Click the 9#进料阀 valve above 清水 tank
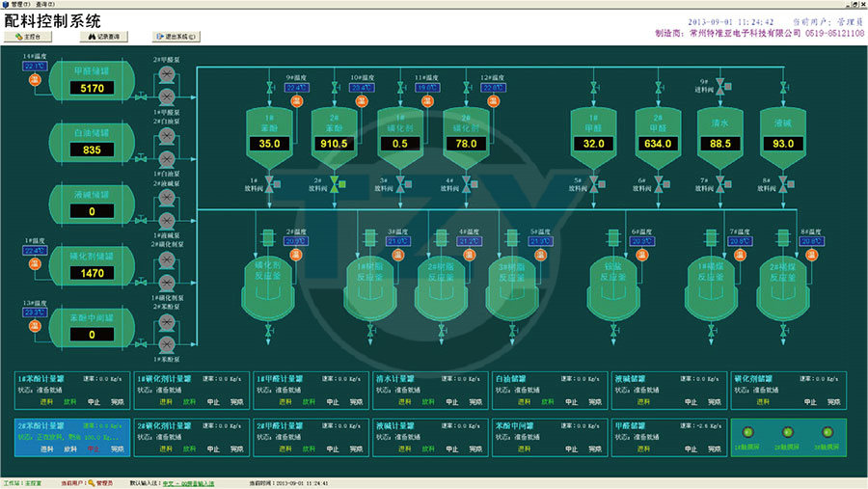The width and height of the screenshot is (868, 489). (719, 89)
